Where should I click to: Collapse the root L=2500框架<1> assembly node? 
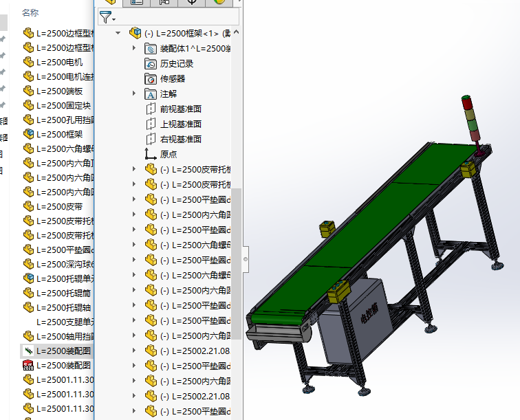118,33
